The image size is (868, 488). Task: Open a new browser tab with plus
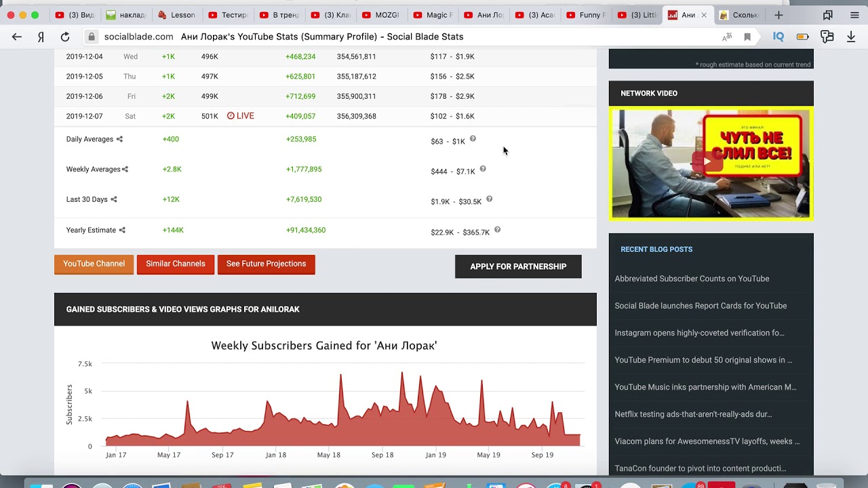coord(778,15)
